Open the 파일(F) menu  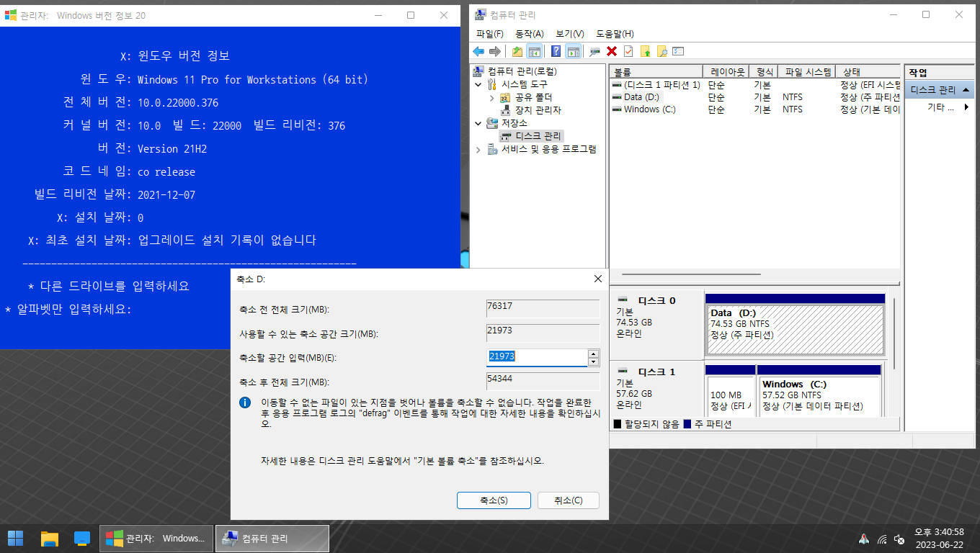pos(490,34)
